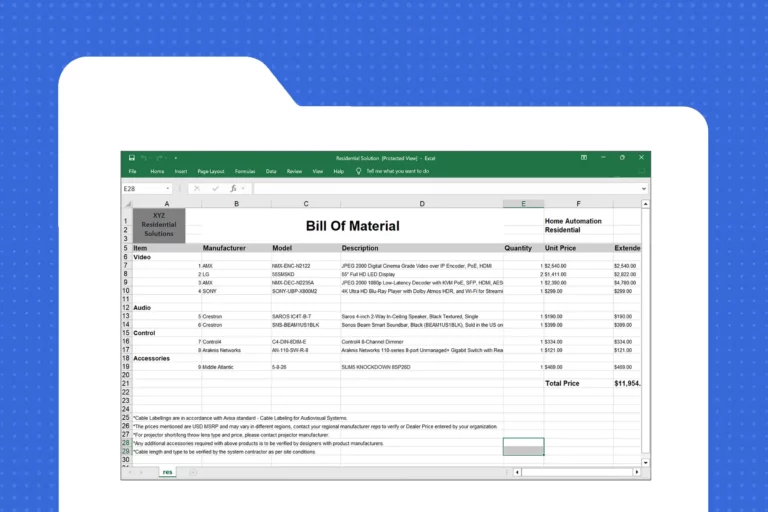Switch to the Page Layout ribbon tab
The image size is (768, 512).
(x=211, y=171)
